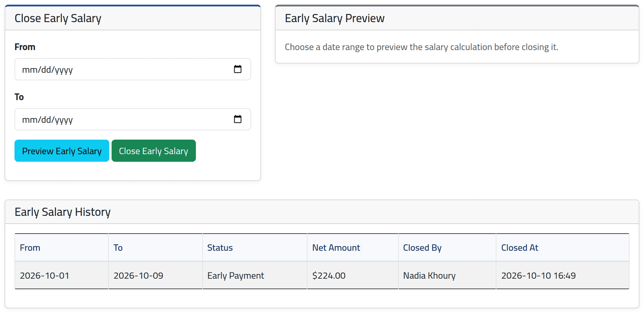Click the green Close Early Salary button
The width and height of the screenshot is (644, 313).
(x=153, y=151)
